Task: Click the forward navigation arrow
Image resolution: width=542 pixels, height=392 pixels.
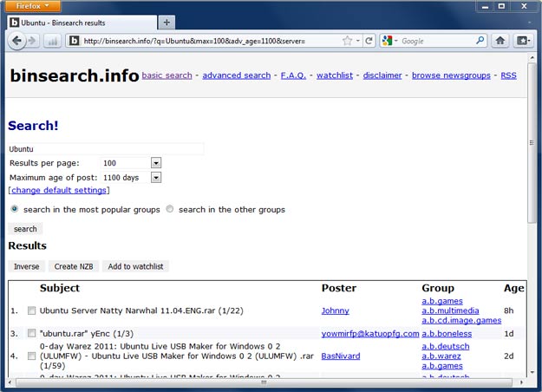Action: pos(33,41)
